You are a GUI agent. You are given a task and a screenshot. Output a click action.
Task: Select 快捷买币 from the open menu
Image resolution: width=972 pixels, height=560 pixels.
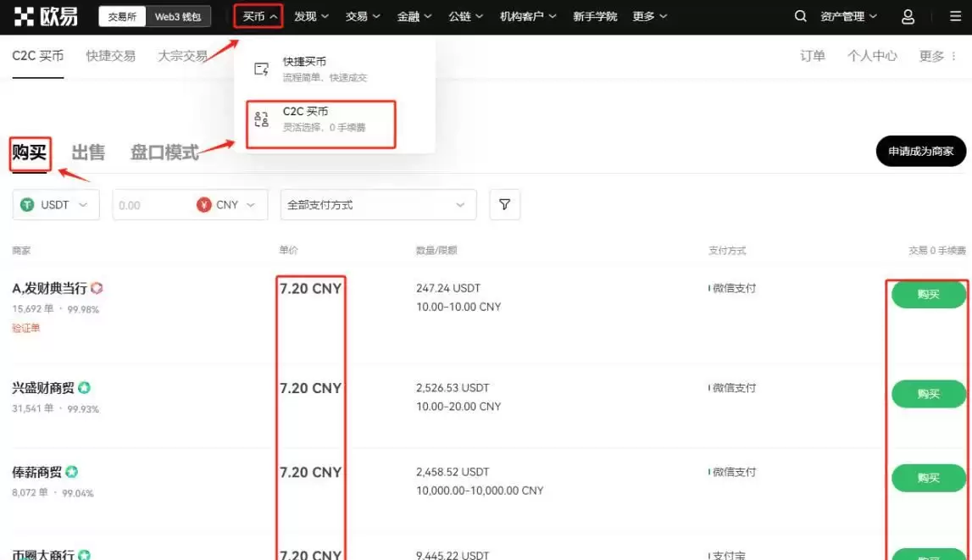click(x=305, y=68)
